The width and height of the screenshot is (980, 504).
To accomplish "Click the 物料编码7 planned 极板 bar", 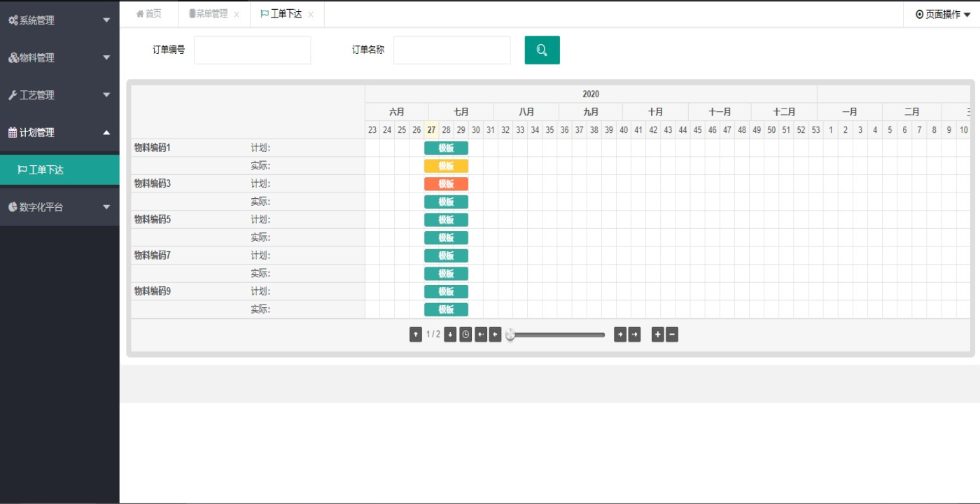I will point(446,256).
